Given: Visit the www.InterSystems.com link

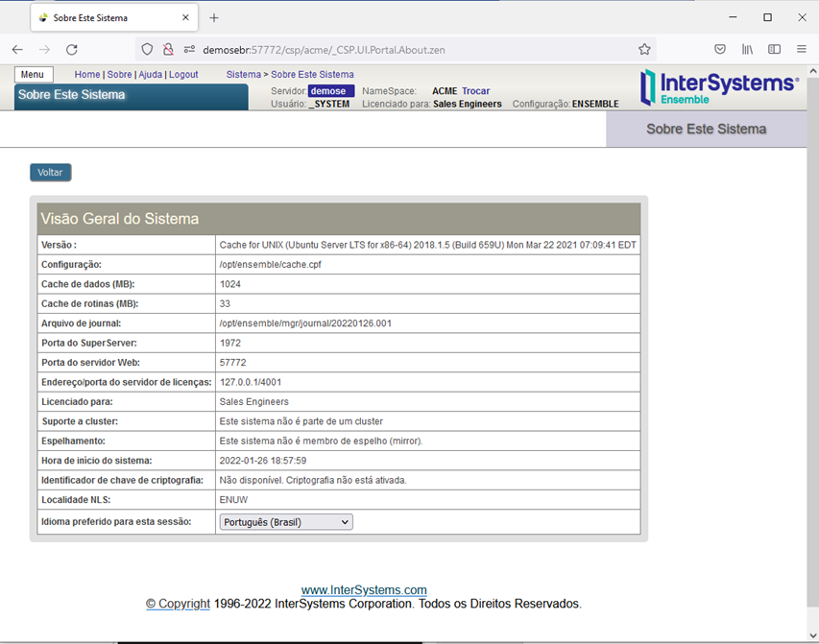Looking at the screenshot, I should pos(364,589).
